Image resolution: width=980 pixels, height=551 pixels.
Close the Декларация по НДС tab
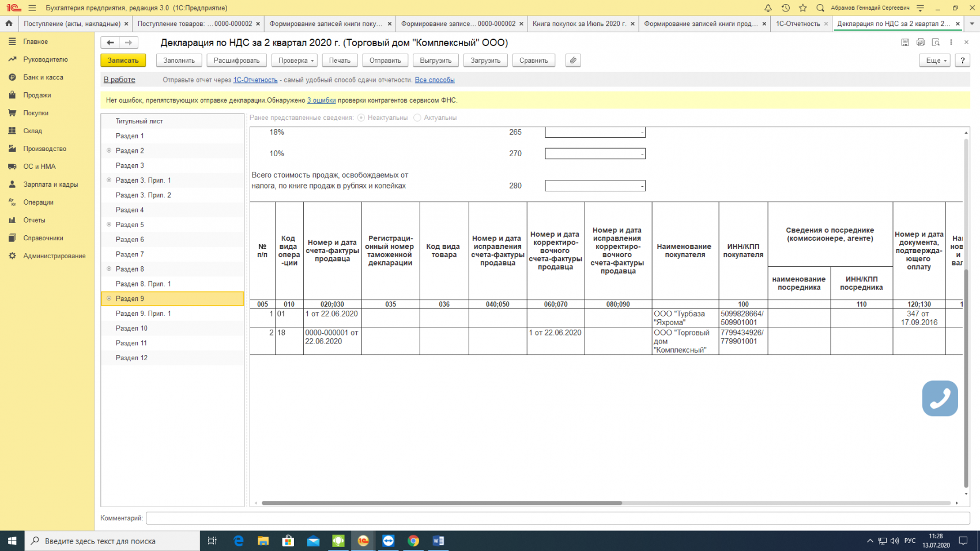(958, 24)
